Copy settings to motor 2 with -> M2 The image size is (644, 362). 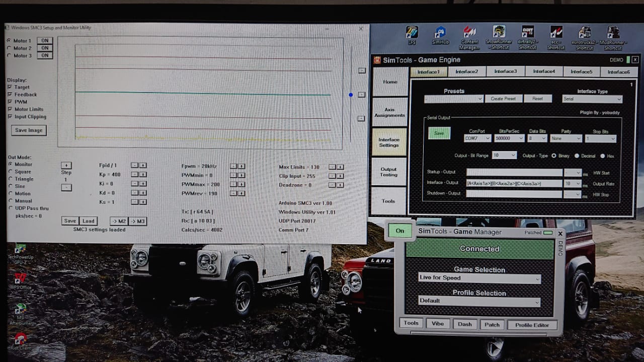coord(119,221)
